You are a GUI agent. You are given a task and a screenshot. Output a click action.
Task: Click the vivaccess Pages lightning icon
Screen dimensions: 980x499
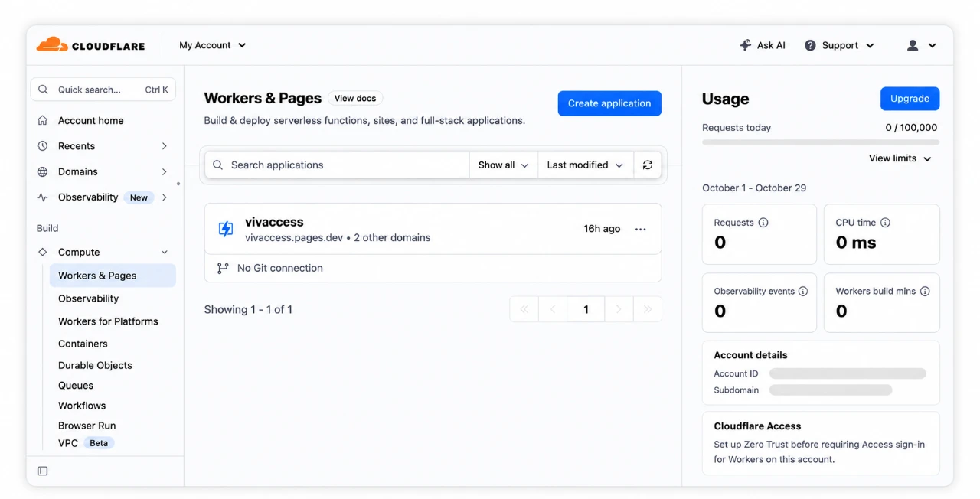click(226, 229)
